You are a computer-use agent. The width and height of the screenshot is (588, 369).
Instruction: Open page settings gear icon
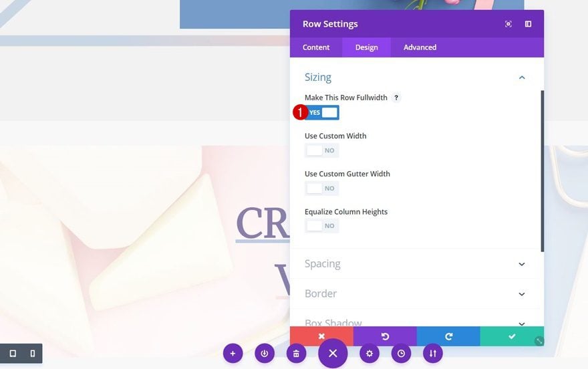click(x=370, y=353)
